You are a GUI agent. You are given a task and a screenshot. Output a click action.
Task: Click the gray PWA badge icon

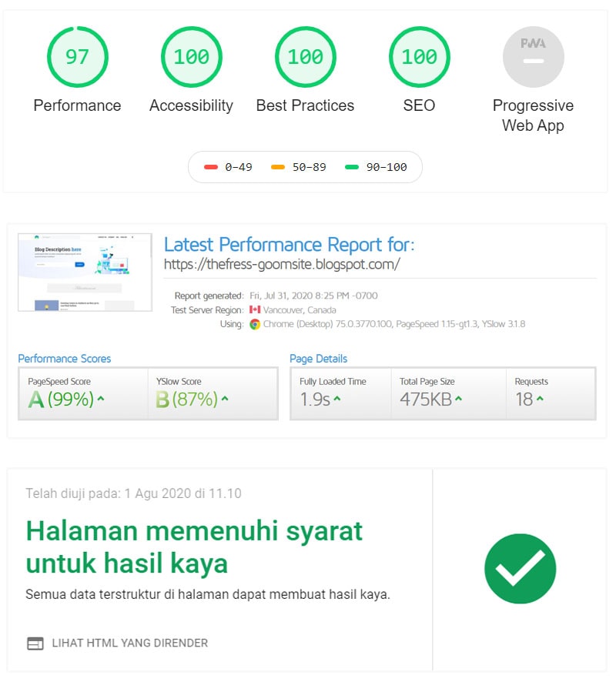tap(533, 56)
